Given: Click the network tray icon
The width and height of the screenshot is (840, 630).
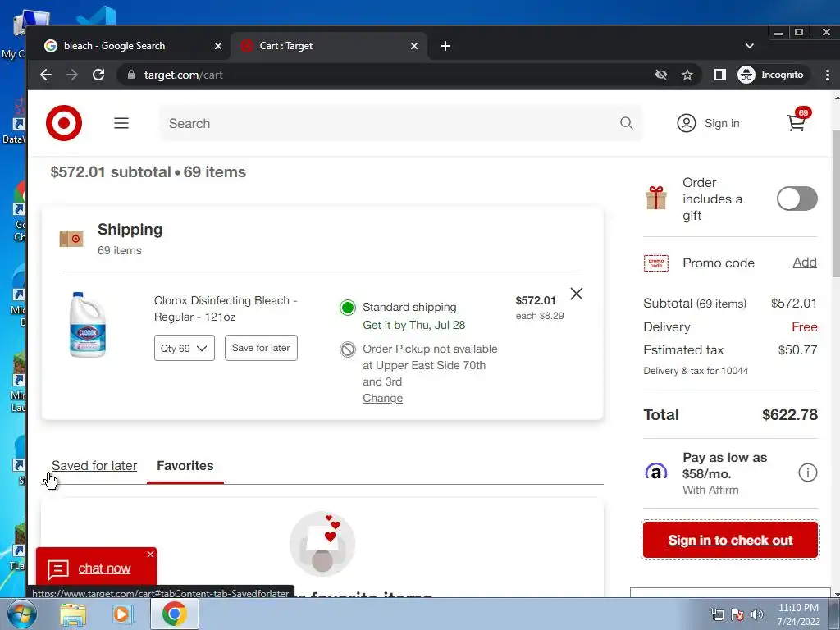Looking at the screenshot, I should point(717,614).
